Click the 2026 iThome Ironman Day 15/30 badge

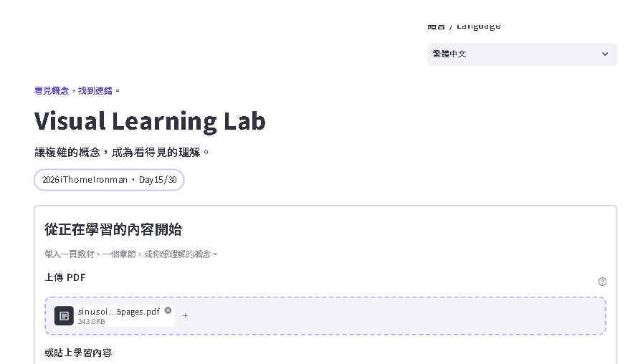click(109, 180)
